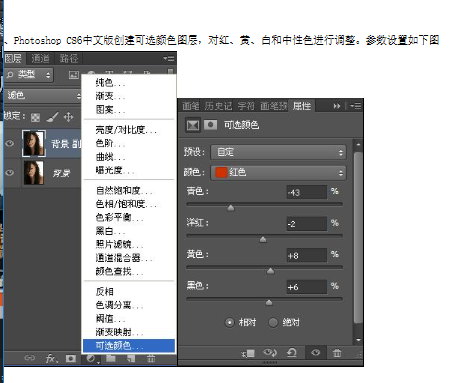460x383 pixels.
Task: Click the 青色 slider handle
Action: click(x=231, y=208)
